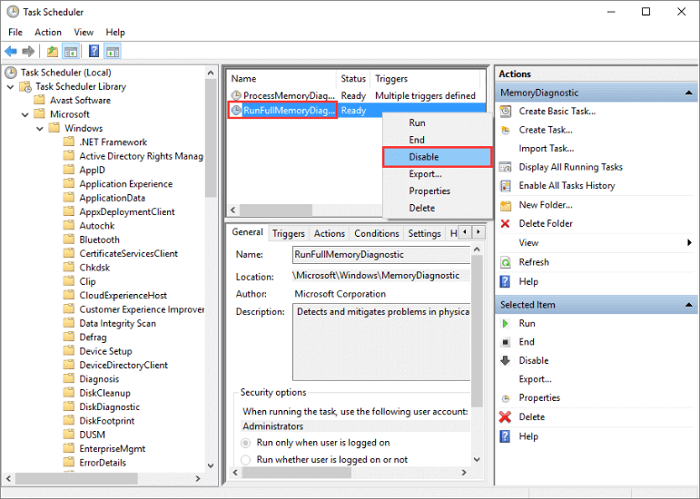Switch to the Conditions tab

(x=376, y=233)
